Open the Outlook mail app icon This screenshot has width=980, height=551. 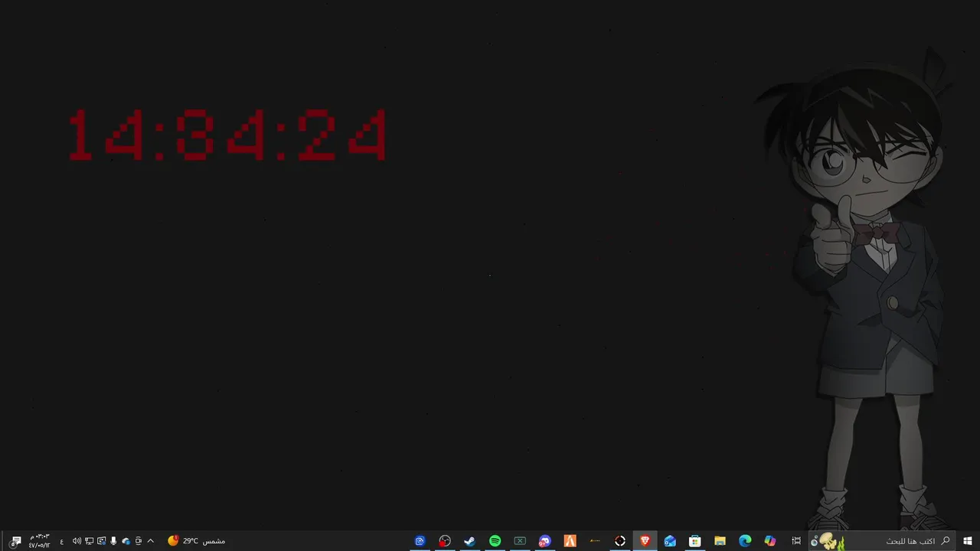[670, 541]
